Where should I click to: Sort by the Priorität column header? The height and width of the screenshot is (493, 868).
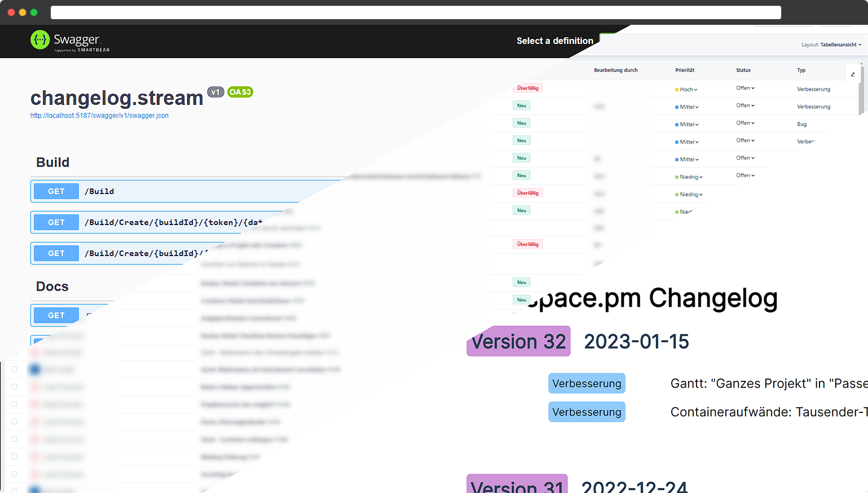tap(685, 70)
